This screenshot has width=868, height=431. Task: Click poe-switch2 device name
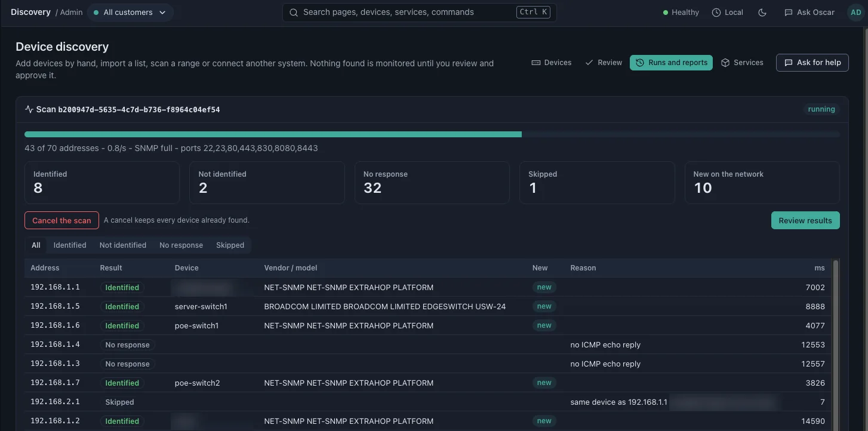tap(198, 383)
